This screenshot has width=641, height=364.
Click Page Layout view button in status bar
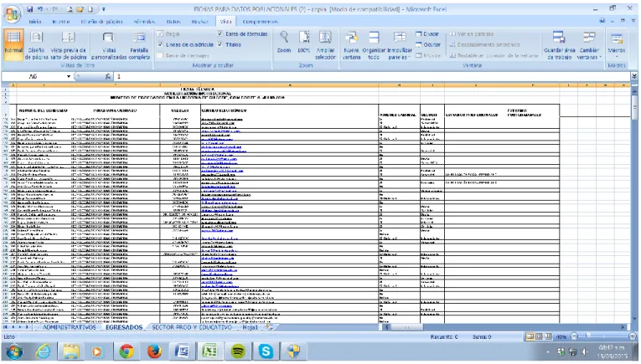pos(539,336)
